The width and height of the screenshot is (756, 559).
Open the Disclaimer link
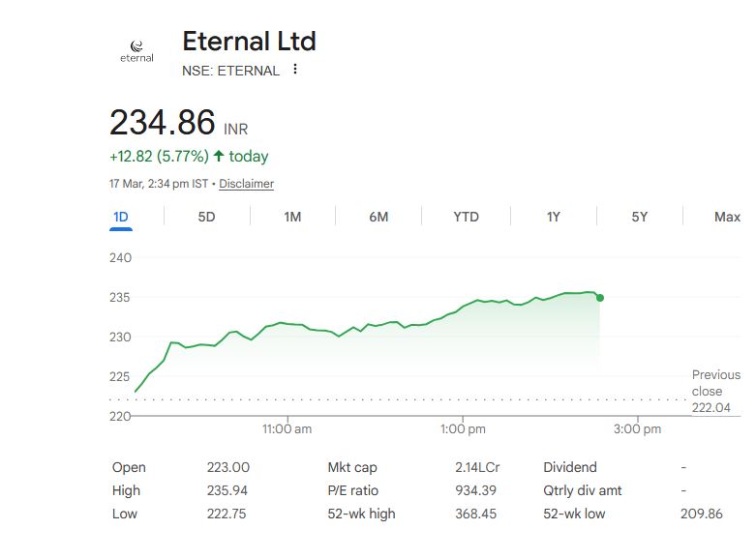(246, 184)
